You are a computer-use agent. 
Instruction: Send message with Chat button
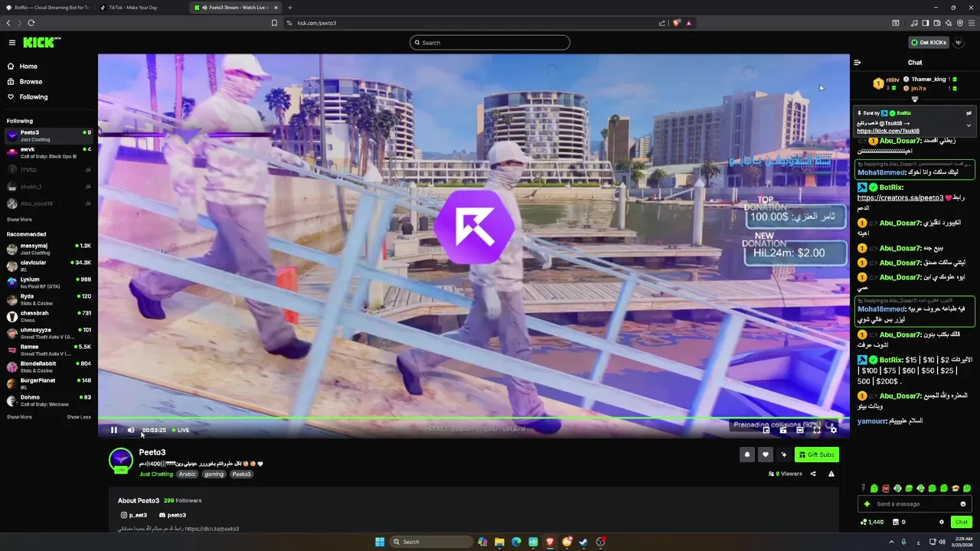[962, 522]
